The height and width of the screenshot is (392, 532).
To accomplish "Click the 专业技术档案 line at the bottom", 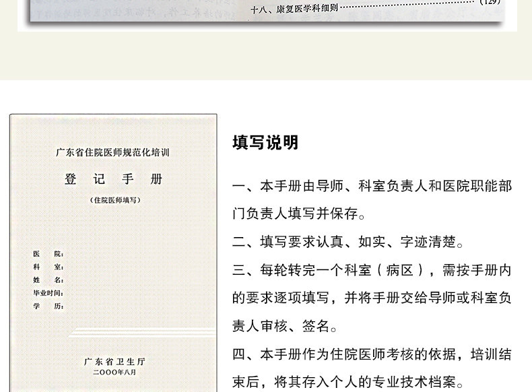I will [x=347, y=382].
